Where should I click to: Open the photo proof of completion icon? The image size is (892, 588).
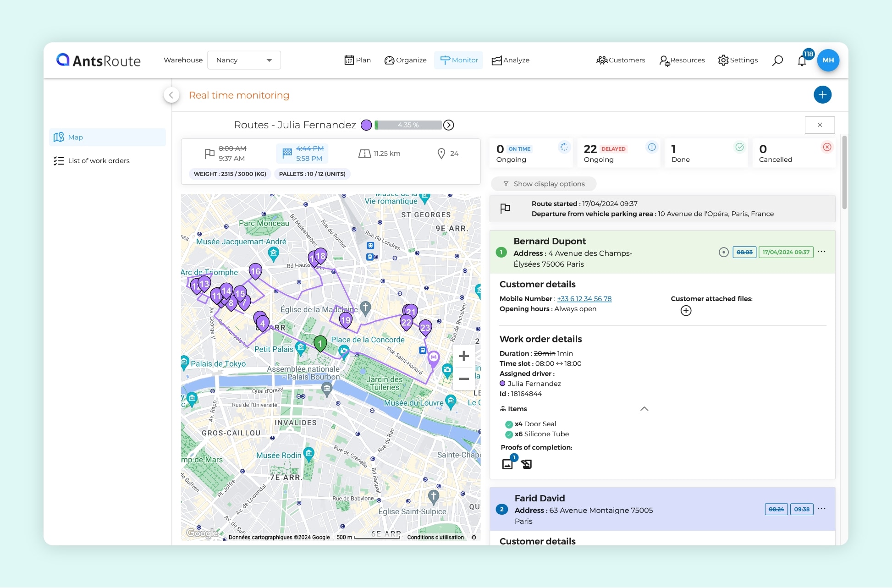(x=507, y=464)
